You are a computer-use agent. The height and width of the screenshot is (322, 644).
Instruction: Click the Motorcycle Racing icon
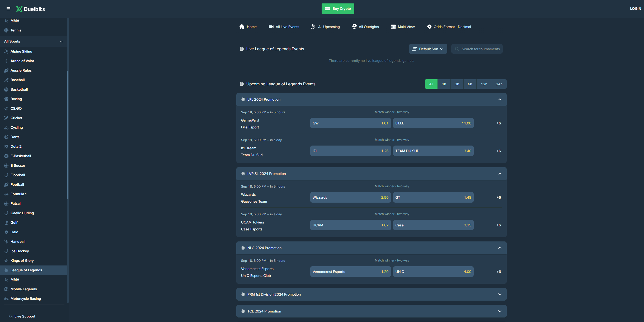coord(6,299)
